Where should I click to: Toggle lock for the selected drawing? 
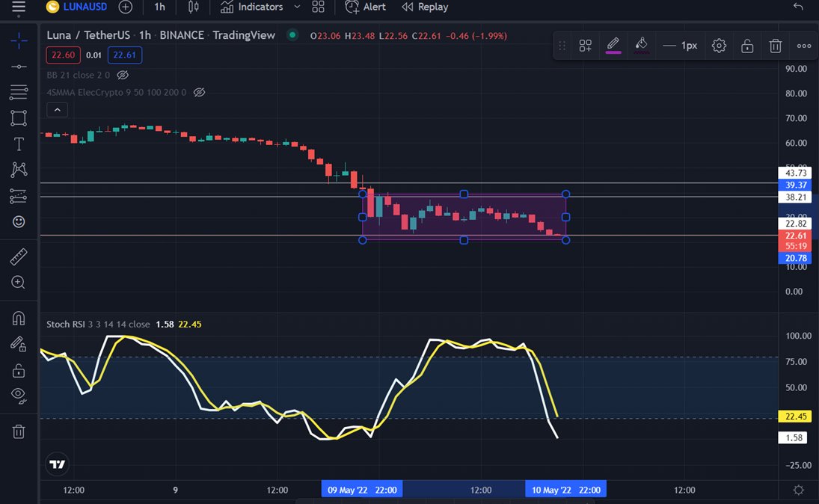(x=747, y=46)
